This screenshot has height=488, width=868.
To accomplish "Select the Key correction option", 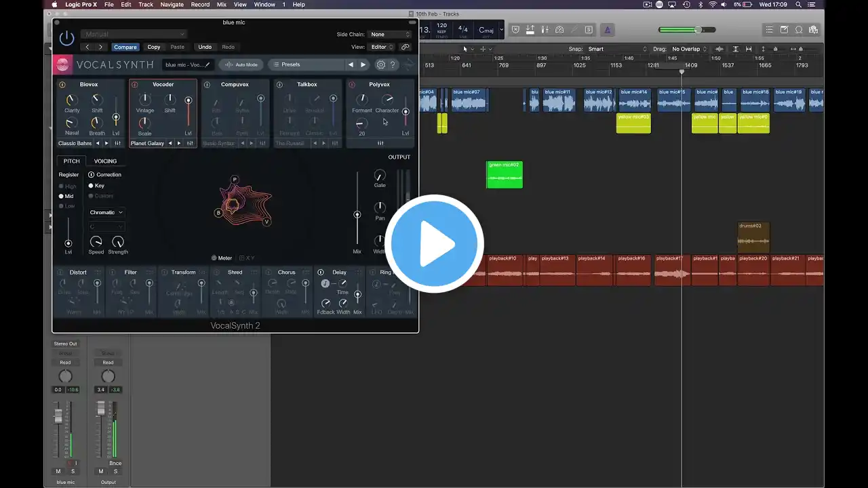I will (96, 186).
